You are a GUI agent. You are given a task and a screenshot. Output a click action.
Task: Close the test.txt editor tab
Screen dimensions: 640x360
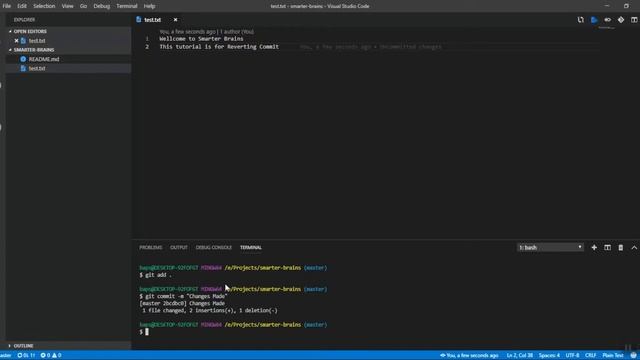(x=176, y=20)
